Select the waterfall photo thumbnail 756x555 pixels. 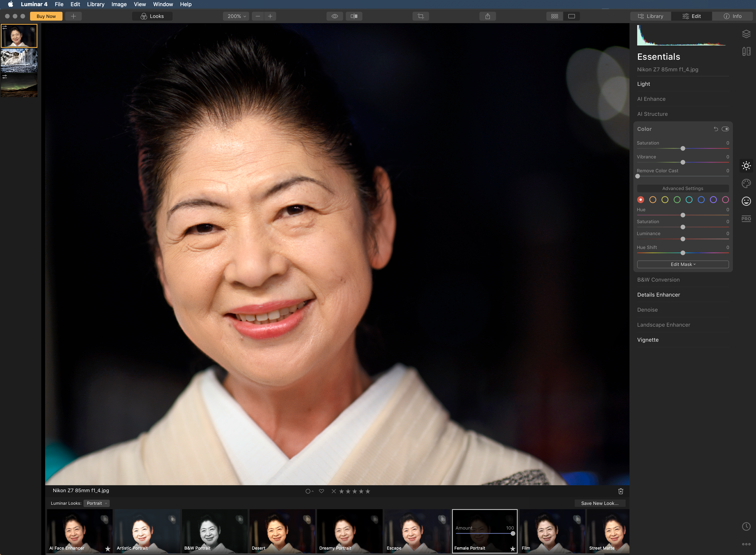click(19, 61)
